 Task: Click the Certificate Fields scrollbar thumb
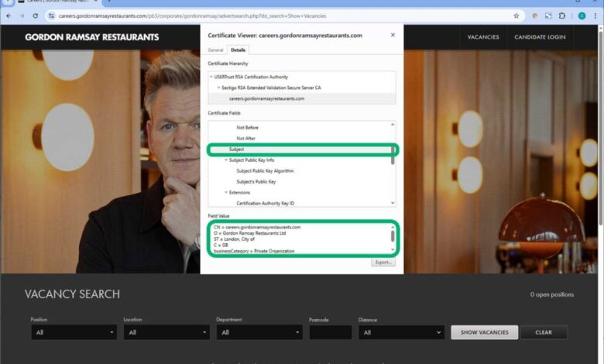click(x=393, y=155)
